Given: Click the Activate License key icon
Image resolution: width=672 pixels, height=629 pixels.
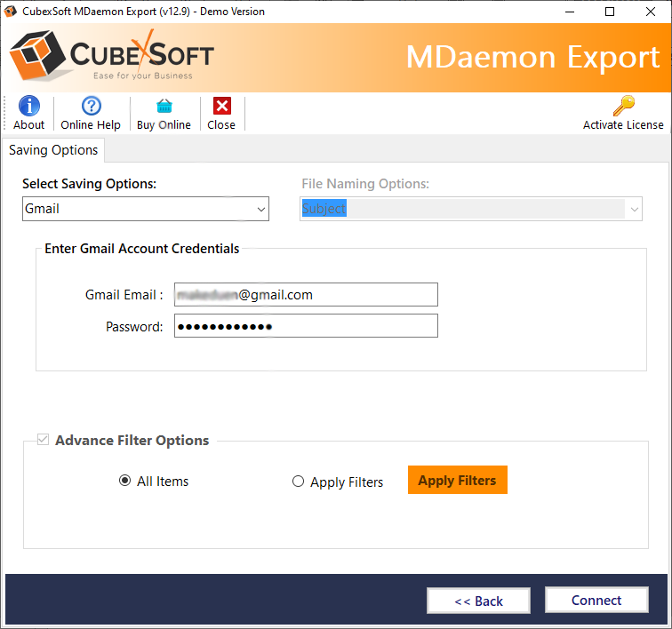Looking at the screenshot, I should (x=623, y=107).
